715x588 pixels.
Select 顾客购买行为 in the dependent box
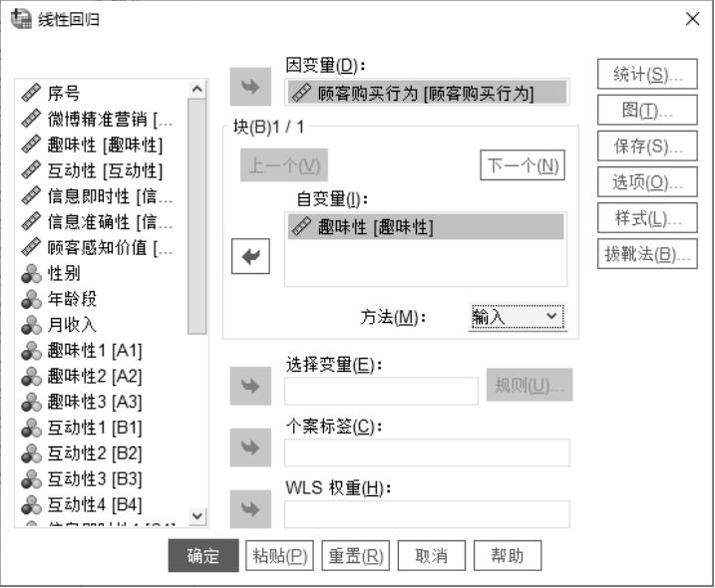[427, 93]
